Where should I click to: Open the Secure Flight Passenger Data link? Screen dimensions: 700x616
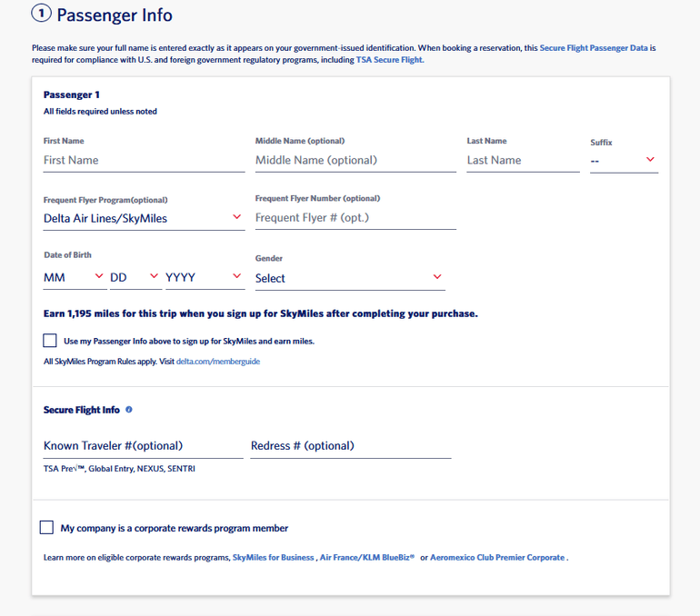point(594,47)
